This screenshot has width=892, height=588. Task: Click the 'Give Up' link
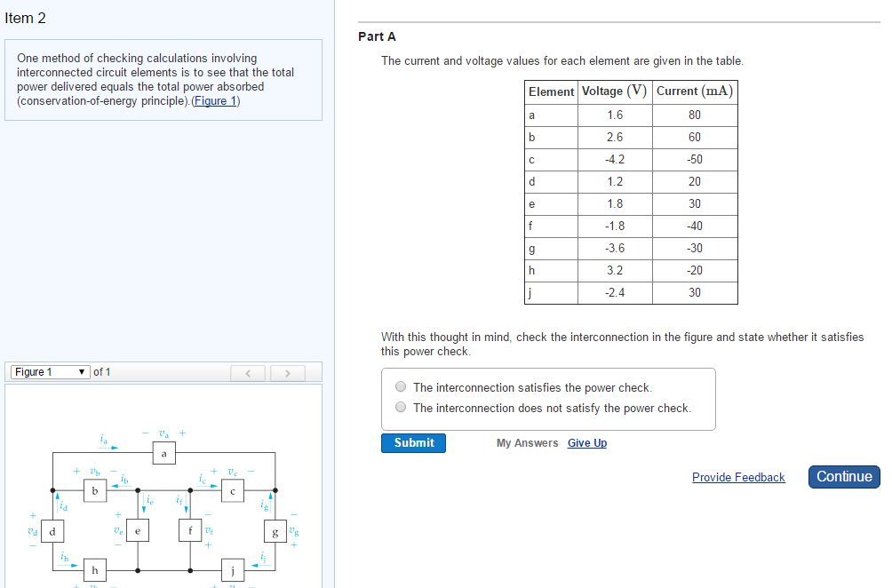click(586, 442)
